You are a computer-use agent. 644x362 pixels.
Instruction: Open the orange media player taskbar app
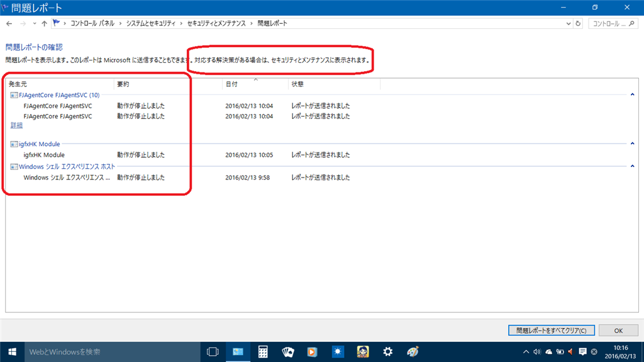coord(313,352)
